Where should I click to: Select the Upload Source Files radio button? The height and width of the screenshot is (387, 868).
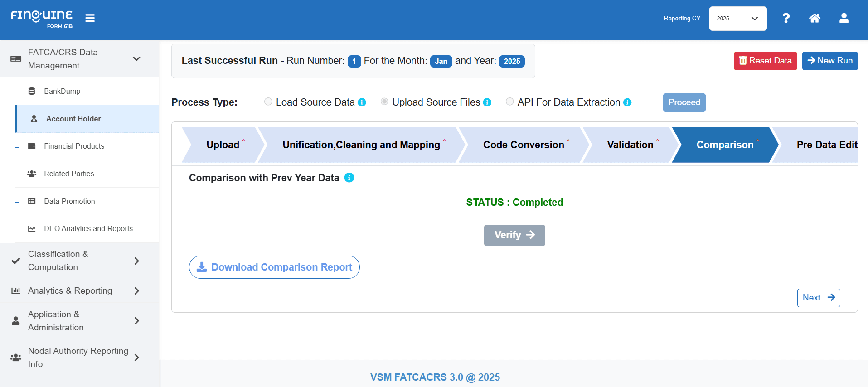pos(384,102)
